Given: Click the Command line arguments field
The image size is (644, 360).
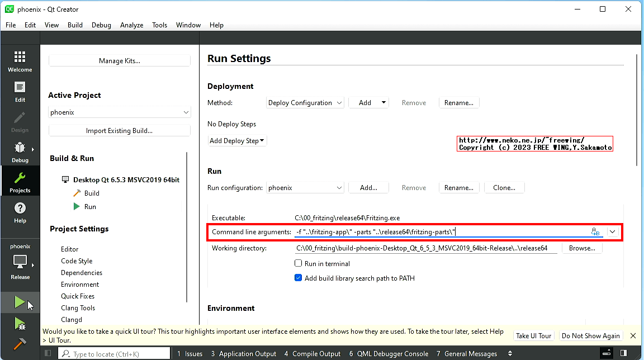Looking at the screenshot, I should pyautogui.click(x=442, y=231).
